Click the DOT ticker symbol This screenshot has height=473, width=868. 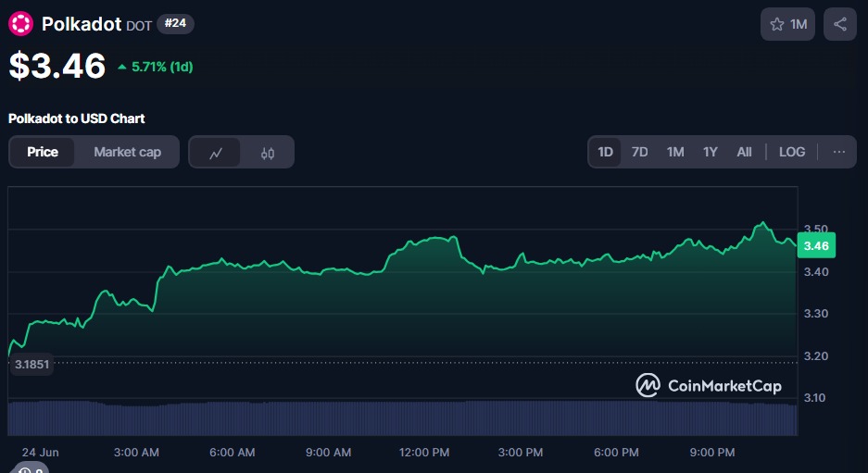click(x=139, y=25)
